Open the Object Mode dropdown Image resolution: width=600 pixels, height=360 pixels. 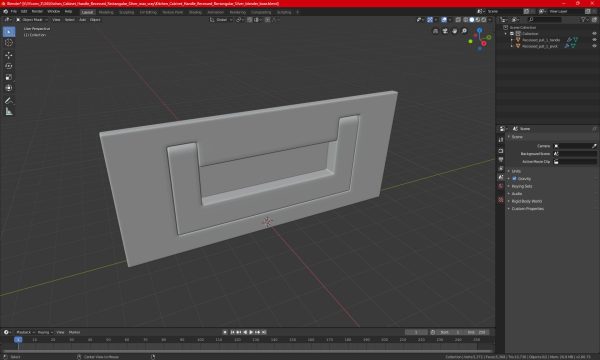click(x=32, y=20)
